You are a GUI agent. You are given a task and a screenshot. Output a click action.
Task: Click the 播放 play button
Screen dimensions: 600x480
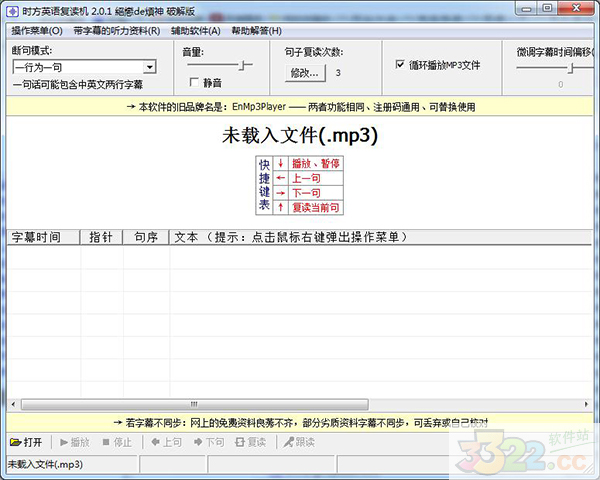coord(75,442)
